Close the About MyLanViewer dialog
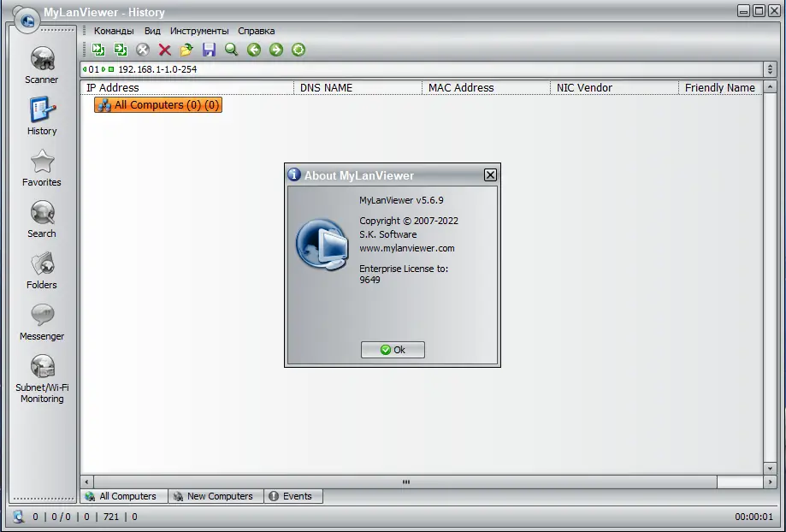 coord(490,174)
